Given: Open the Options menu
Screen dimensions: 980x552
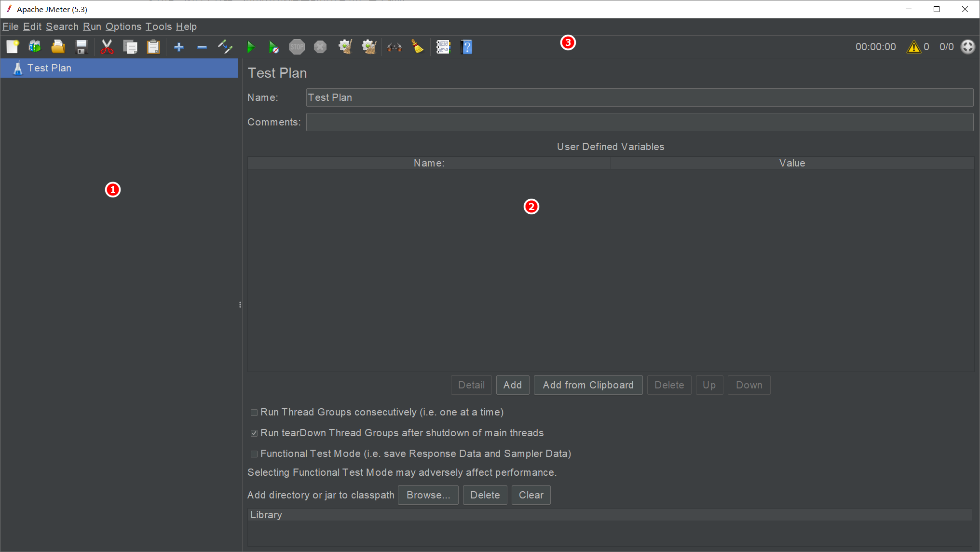Looking at the screenshot, I should [x=123, y=27].
